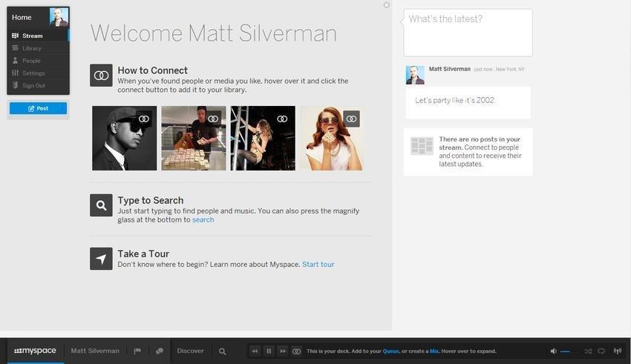
Task: Click the radio broadcast icon in player
Action: coord(618,351)
